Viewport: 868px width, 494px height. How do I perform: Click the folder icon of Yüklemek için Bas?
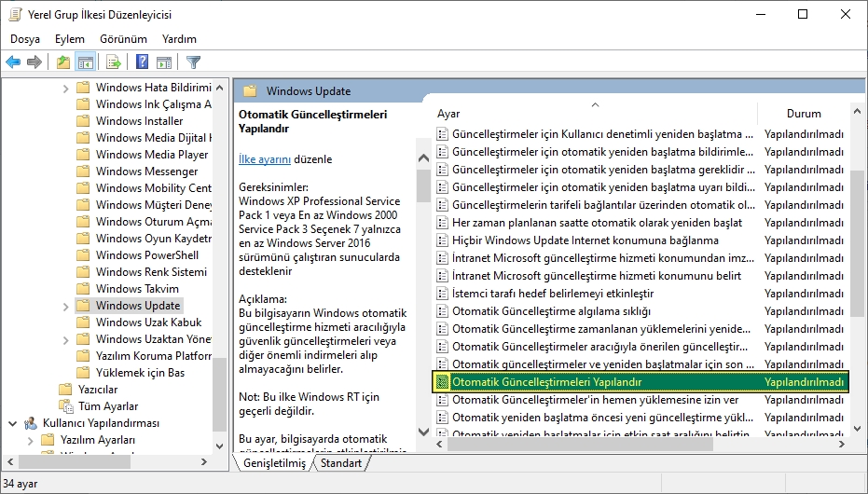83,372
